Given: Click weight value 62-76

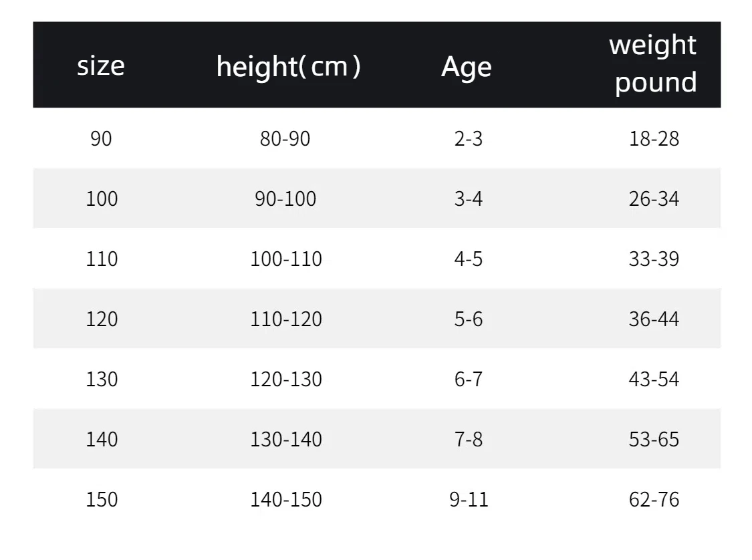Looking at the screenshot, I should click(x=654, y=500).
